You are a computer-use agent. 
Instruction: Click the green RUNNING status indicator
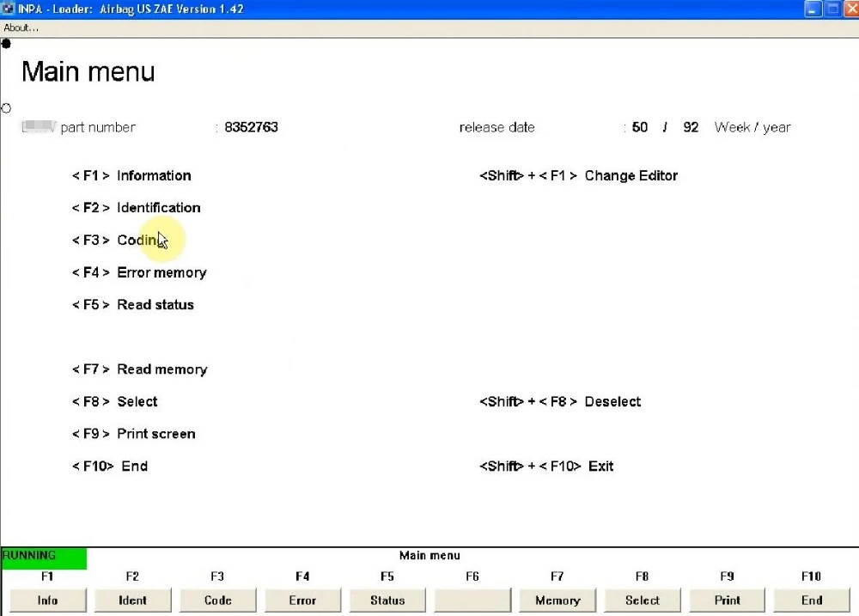44,558
